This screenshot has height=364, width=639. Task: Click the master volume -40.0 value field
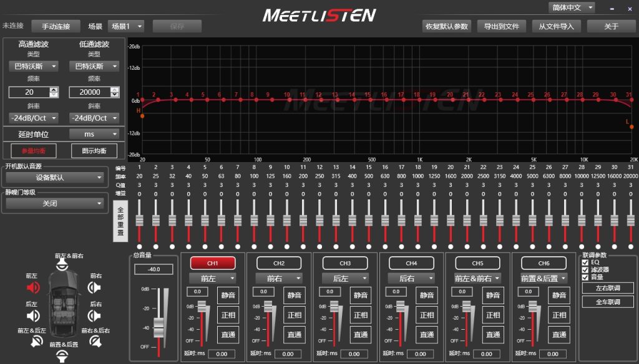click(154, 269)
